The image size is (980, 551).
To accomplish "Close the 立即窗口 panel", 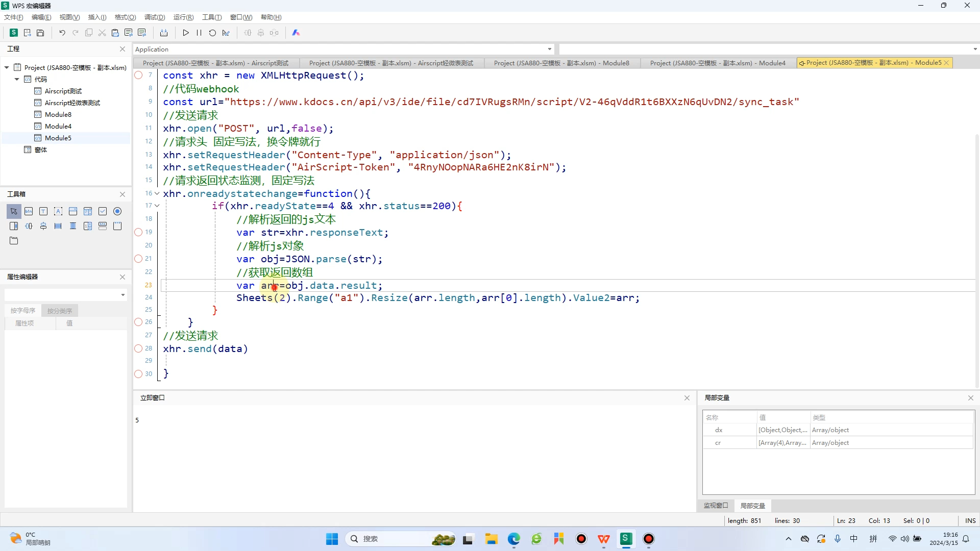I will [687, 398].
